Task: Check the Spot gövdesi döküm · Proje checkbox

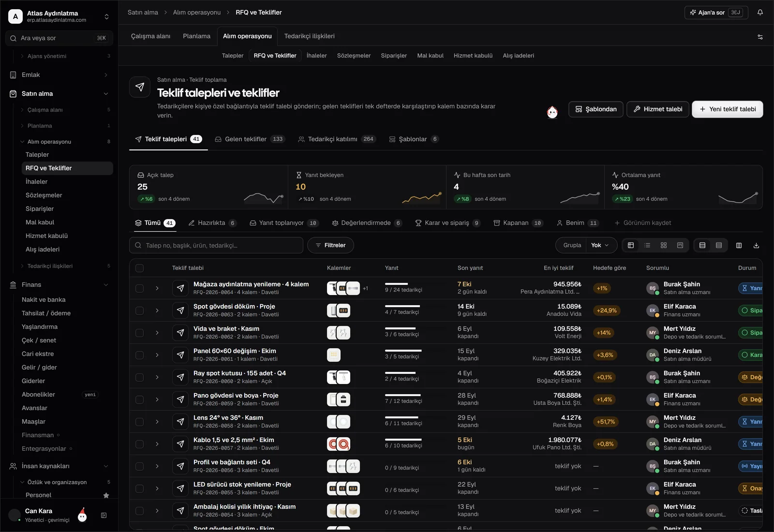Action: (x=140, y=310)
